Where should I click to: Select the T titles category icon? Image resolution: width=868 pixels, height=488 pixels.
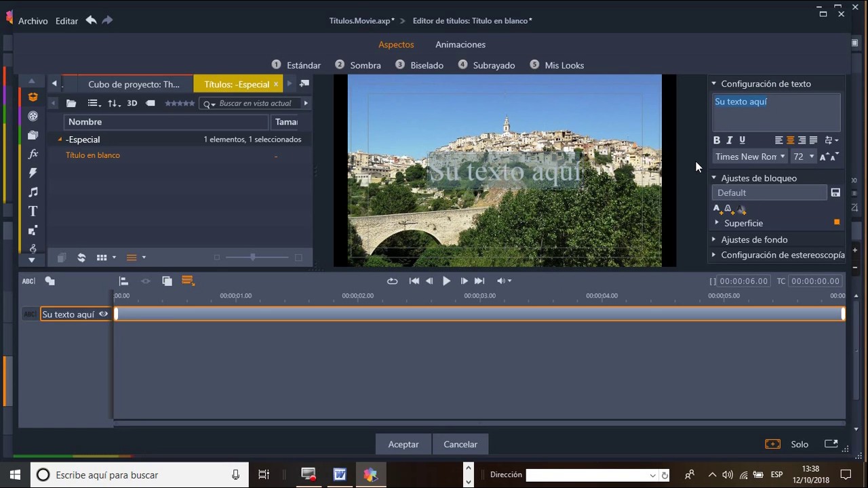coord(33,211)
